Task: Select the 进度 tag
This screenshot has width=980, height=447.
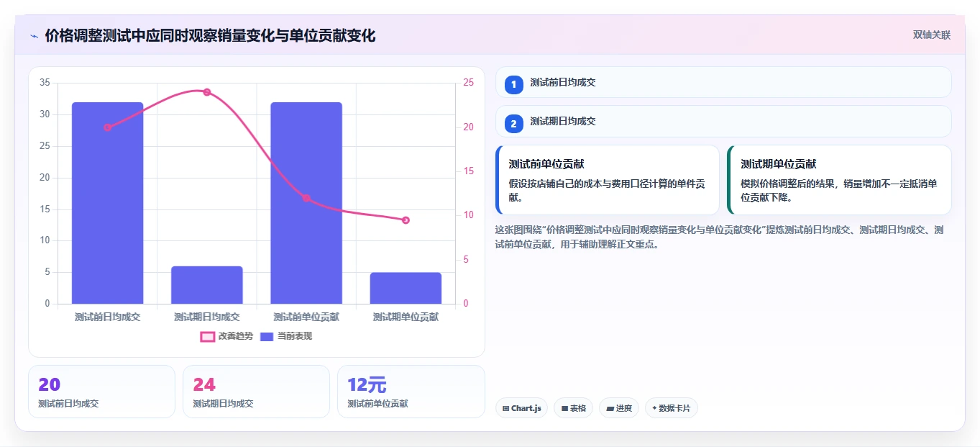Action: coord(619,408)
